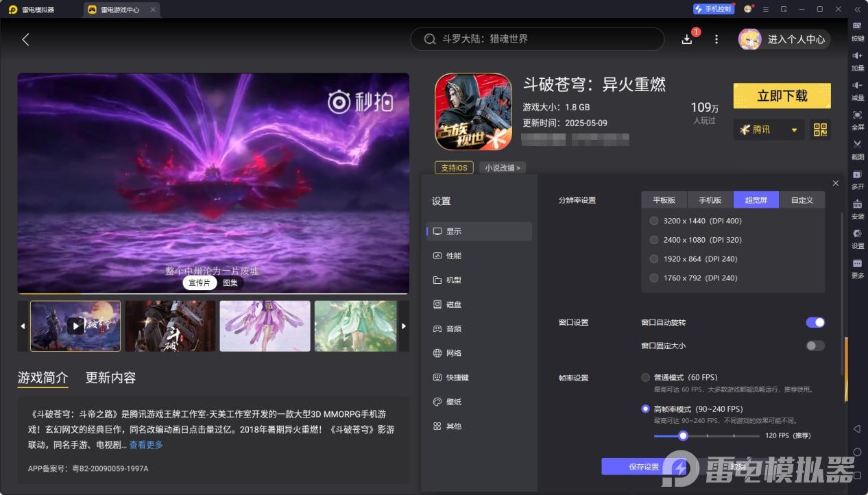Open the 多开 multi-instance icon

pyautogui.click(x=857, y=174)
